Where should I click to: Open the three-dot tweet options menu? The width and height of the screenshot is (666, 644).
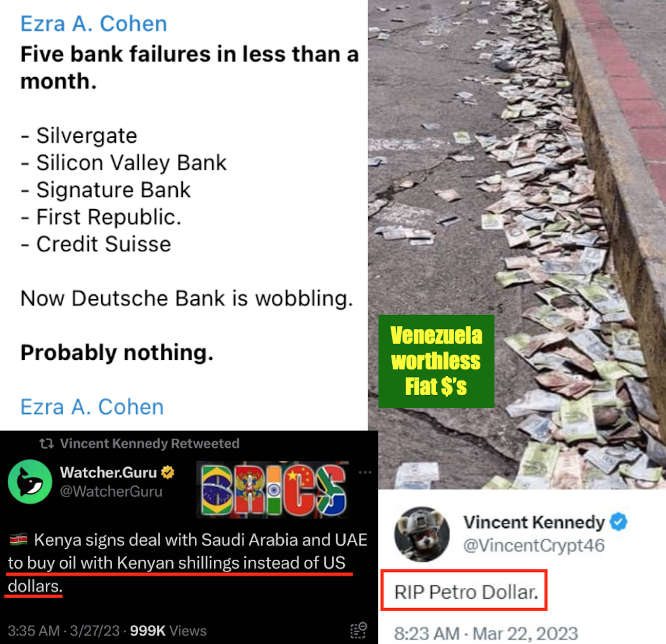pyautogui.click(x=365, y=472)
